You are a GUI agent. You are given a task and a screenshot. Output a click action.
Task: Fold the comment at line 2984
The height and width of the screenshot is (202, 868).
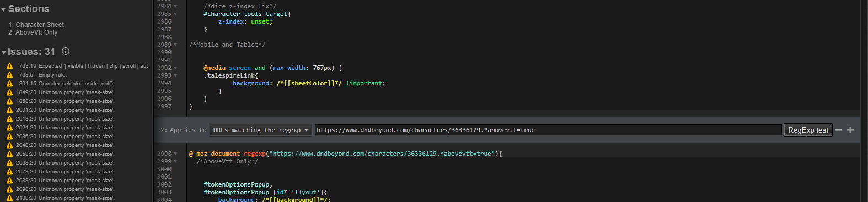click(175, 7)
